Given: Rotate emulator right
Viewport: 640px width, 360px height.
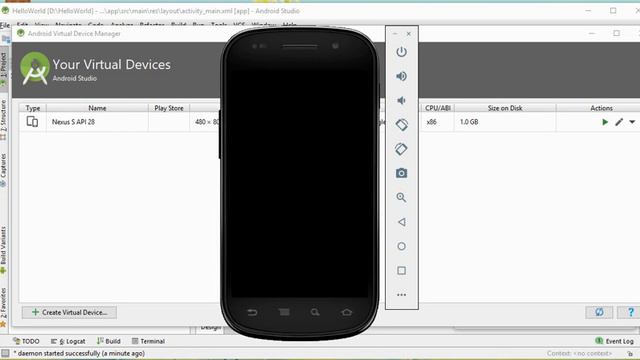Looking at the screenshot, I should [401, 149].
